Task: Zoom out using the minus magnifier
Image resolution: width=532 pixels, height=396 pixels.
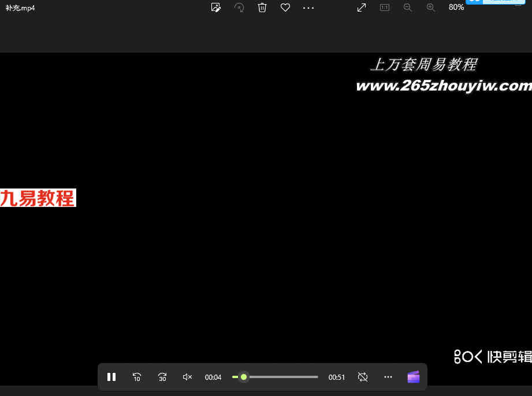Action: [407, 8]
